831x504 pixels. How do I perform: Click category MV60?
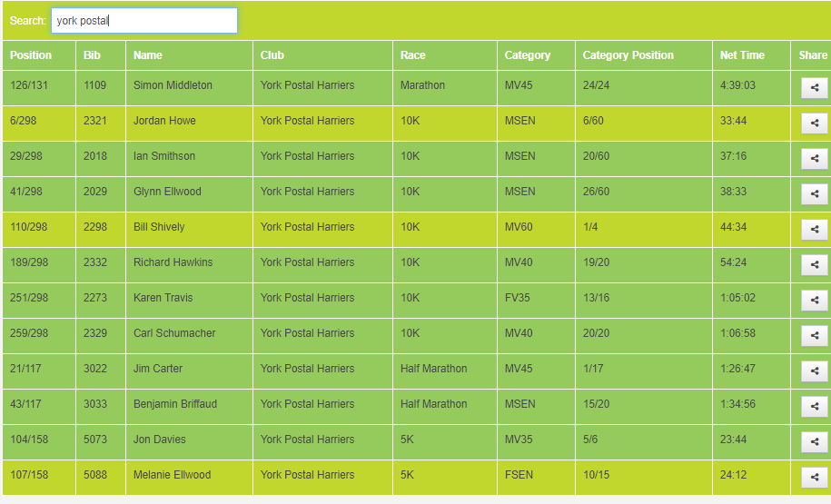519,227
